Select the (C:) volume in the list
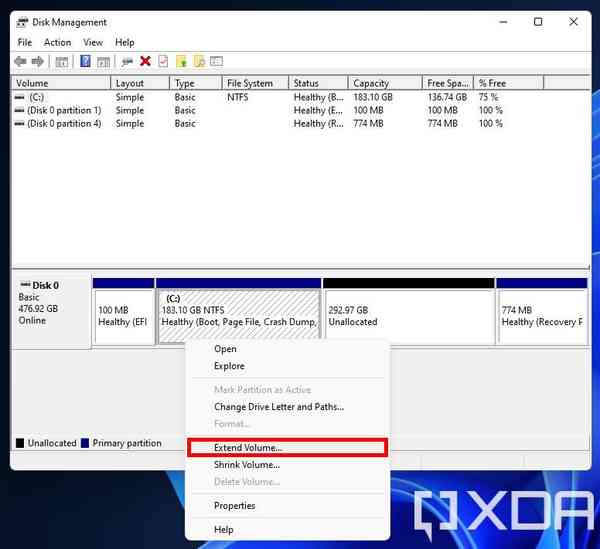 (x=36, y=97)
